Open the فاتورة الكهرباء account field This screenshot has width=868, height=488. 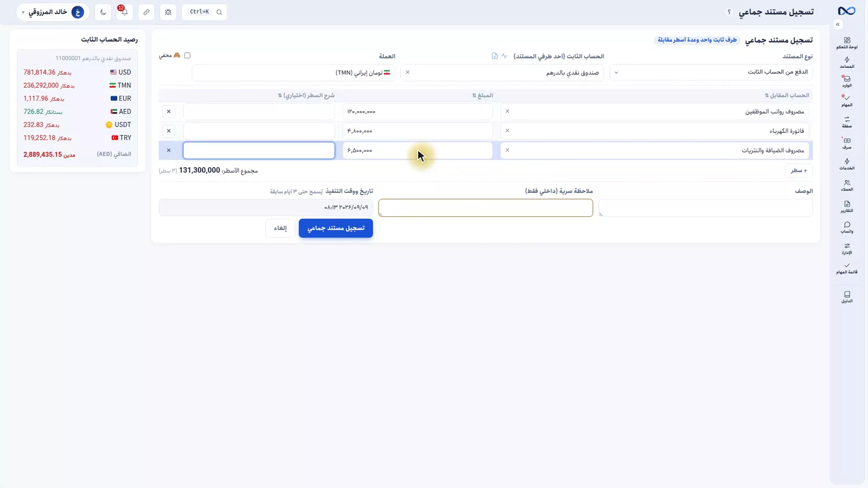[x=654, y=131]
